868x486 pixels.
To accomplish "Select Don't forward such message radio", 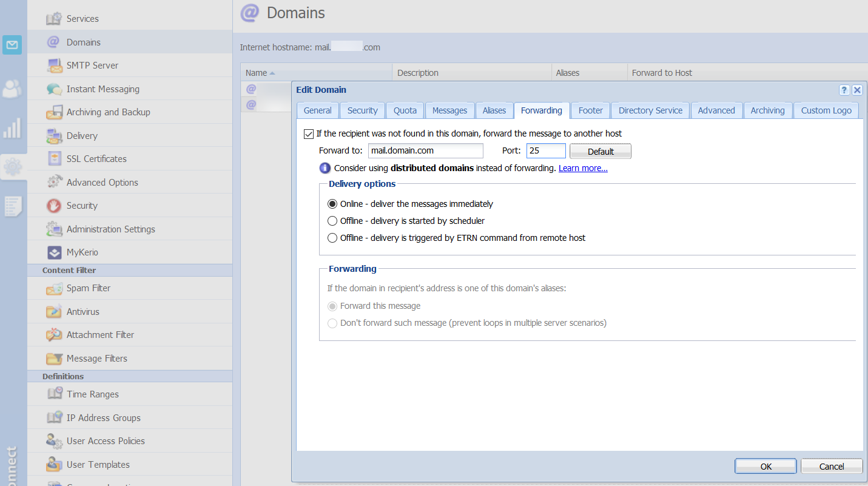I will pyautogui.click(x=332, y=323).
